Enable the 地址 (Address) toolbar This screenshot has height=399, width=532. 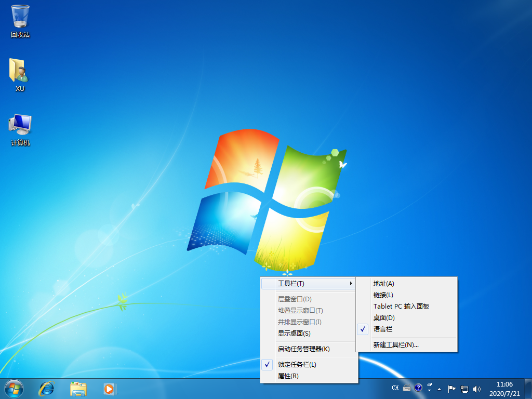[x=384, y=284]
